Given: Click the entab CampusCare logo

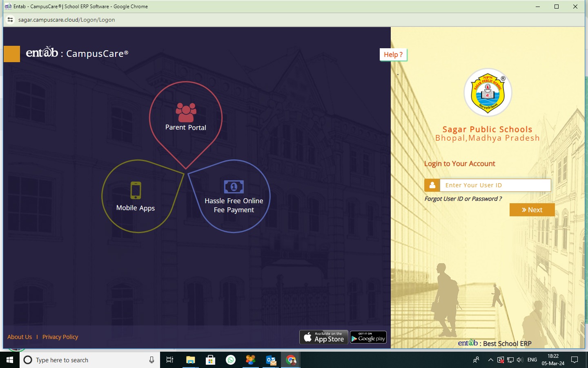Looking at the screenshot, I should [x=77, y=53].
